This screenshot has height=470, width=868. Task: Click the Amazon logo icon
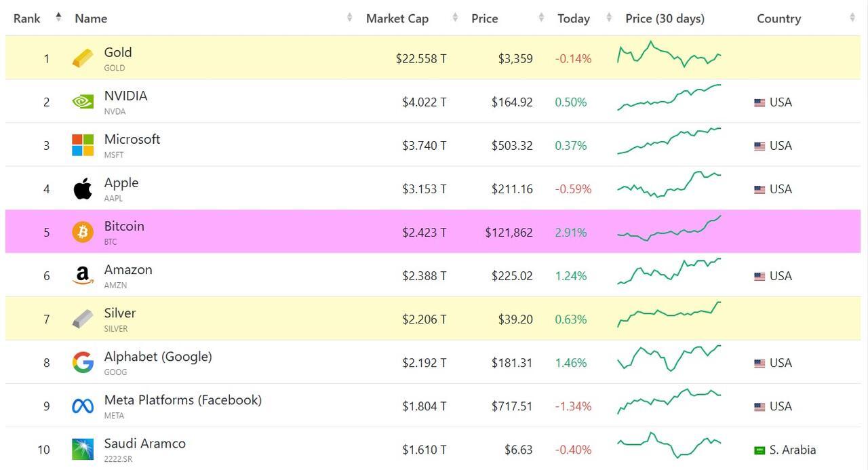pyautogui.click(x=83, y=275)
